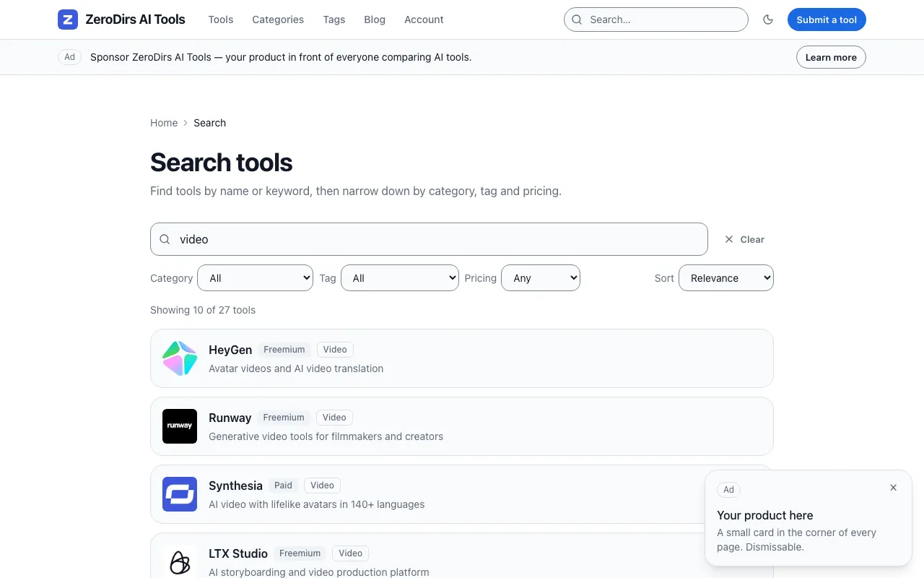924x578 pixels.
Task: Click Learn more on sponsor banner
Action: (x=831, y=57)
